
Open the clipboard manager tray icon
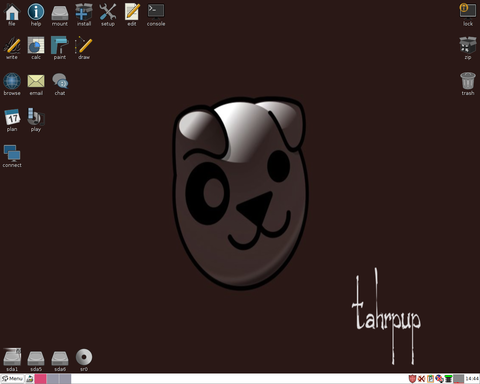point(430,379)
